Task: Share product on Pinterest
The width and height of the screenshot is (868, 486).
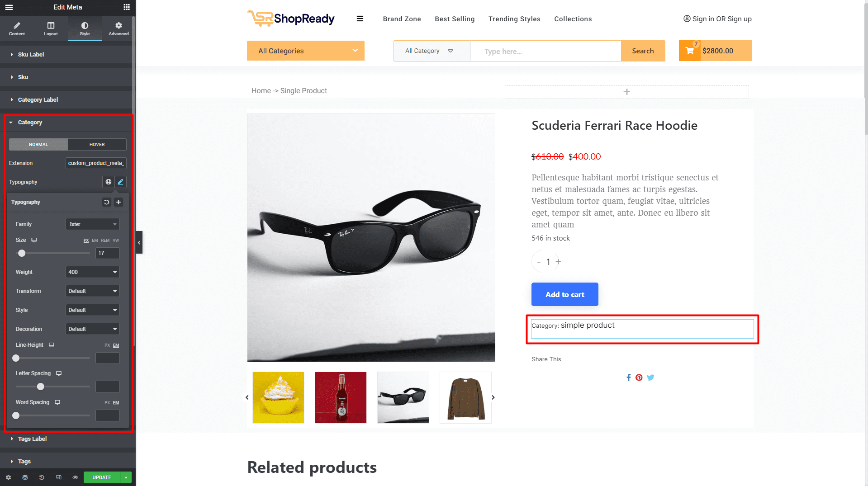Action: pos(639,377)
